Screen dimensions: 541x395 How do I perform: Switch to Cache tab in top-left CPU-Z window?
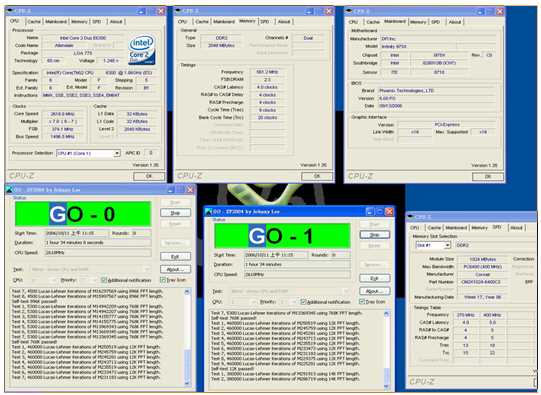click(x=34, y=21)
